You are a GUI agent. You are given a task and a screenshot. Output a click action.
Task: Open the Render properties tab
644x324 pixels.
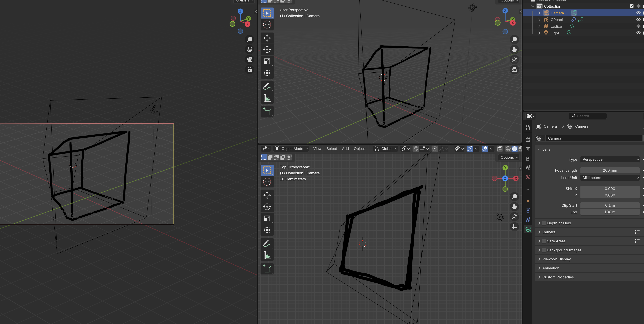pyautogui.click(x=528, y=140)
